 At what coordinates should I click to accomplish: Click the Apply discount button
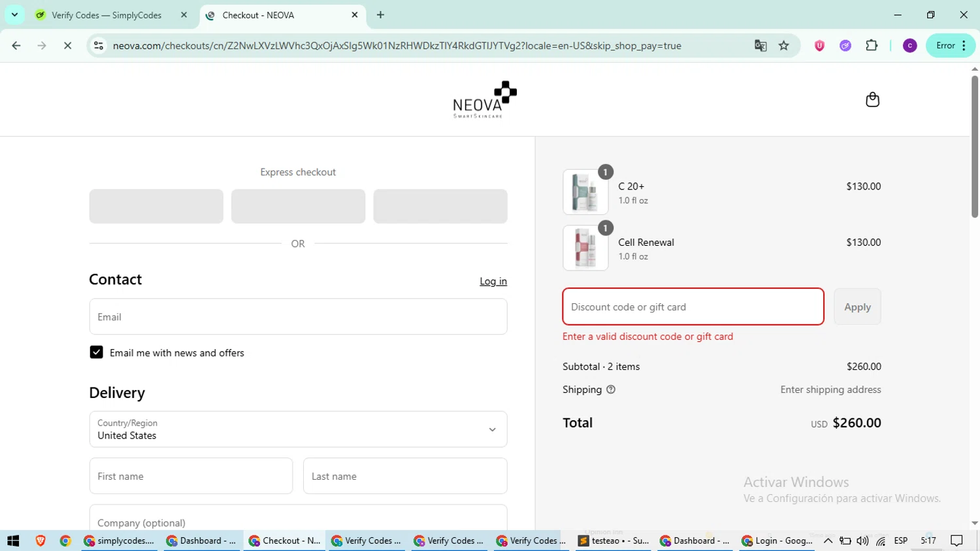click(x=857, y=307)
